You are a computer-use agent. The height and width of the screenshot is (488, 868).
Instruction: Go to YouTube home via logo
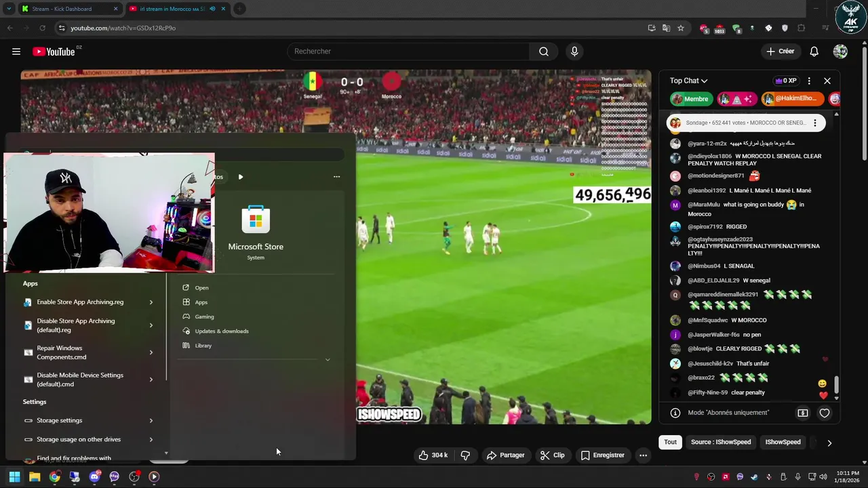click(54, 52)
